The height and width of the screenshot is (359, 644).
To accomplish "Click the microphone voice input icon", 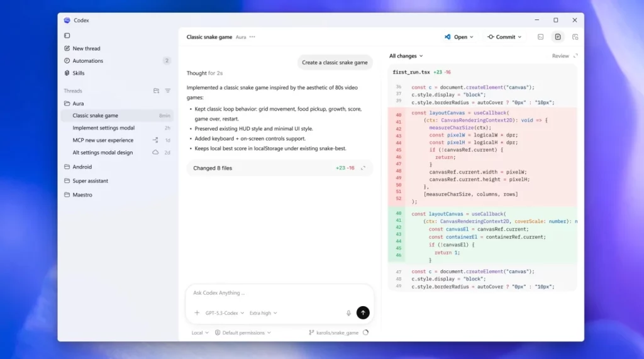I will pyautogui.click(x=348, y=313).
